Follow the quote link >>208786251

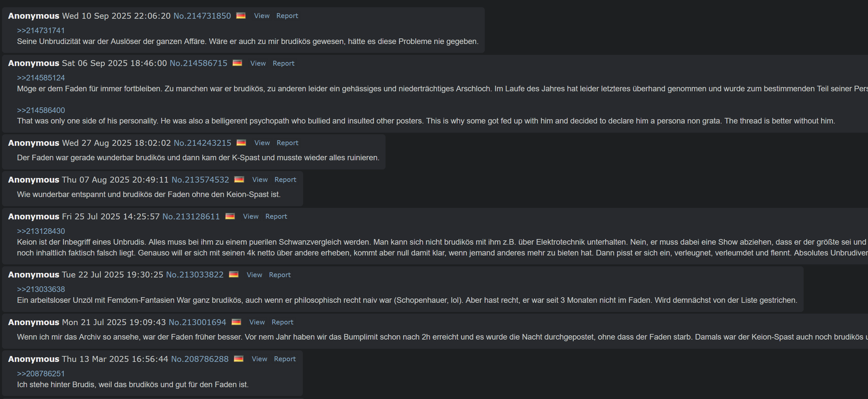[x=41, y=374]
